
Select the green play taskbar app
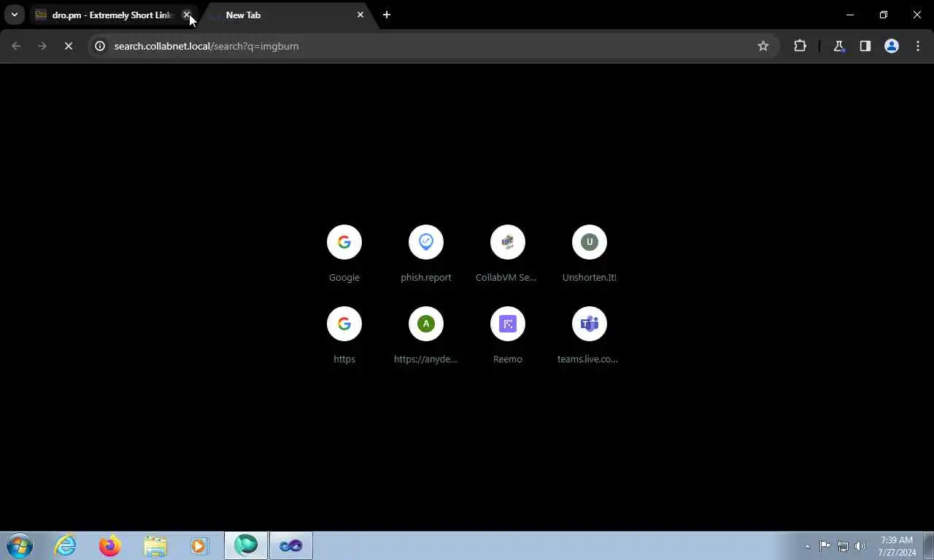(246, 545)
